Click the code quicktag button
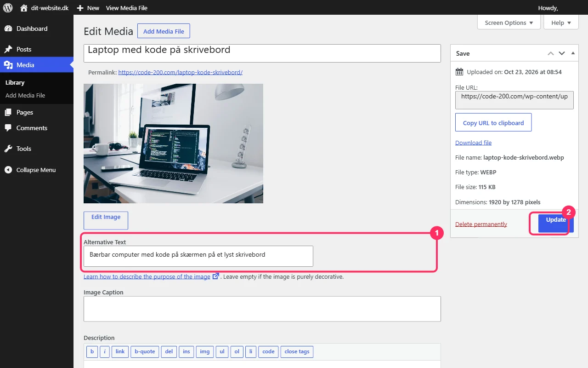588x368 pixels. (x=268, y=352)
